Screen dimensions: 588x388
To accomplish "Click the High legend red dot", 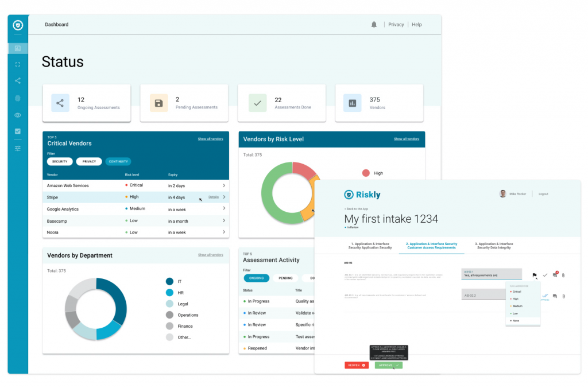I will [366, 173].
